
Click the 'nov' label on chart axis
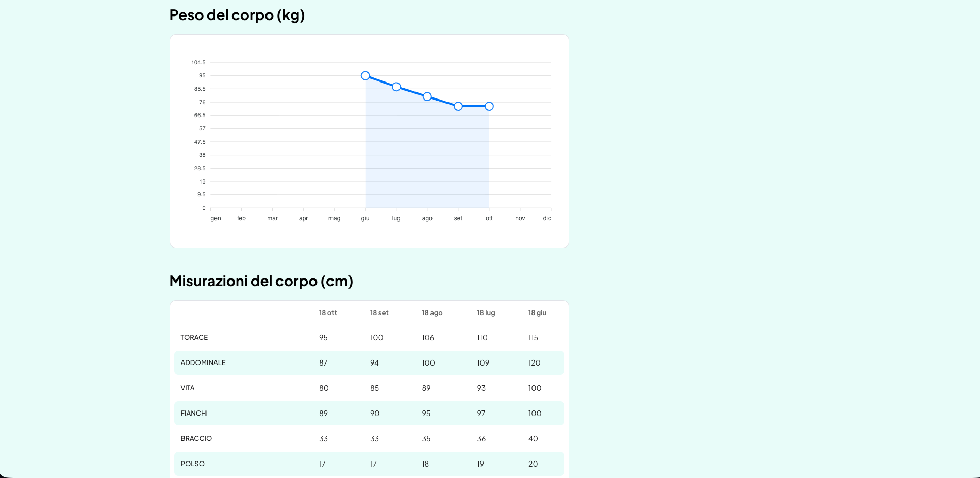click(520, 219)
